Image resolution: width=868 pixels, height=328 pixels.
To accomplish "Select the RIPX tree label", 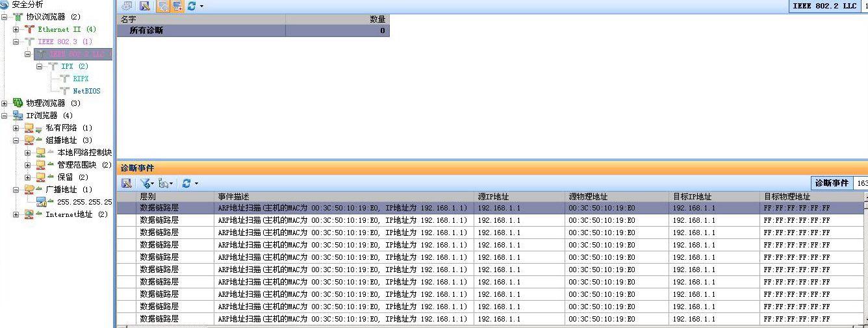I will 81,79.
